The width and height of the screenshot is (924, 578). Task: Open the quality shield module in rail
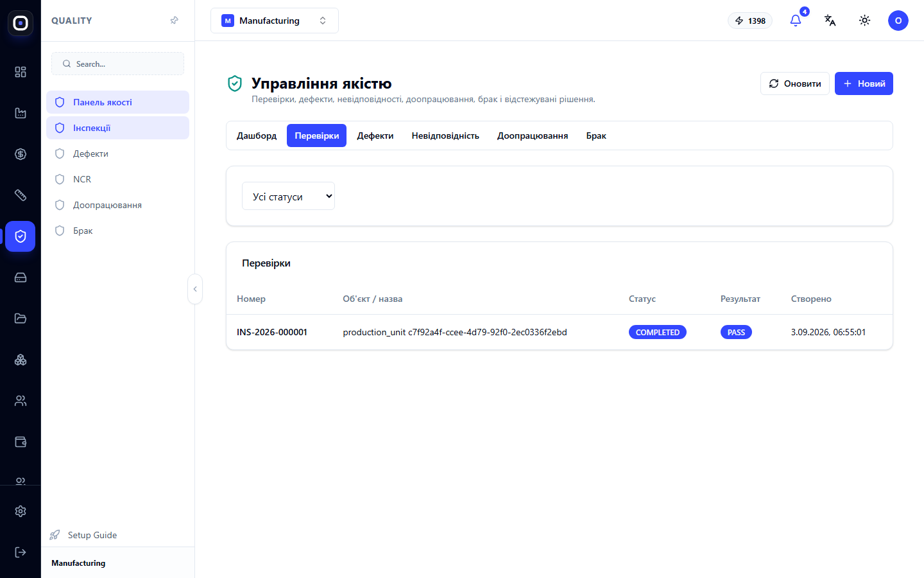coord(21,236)
